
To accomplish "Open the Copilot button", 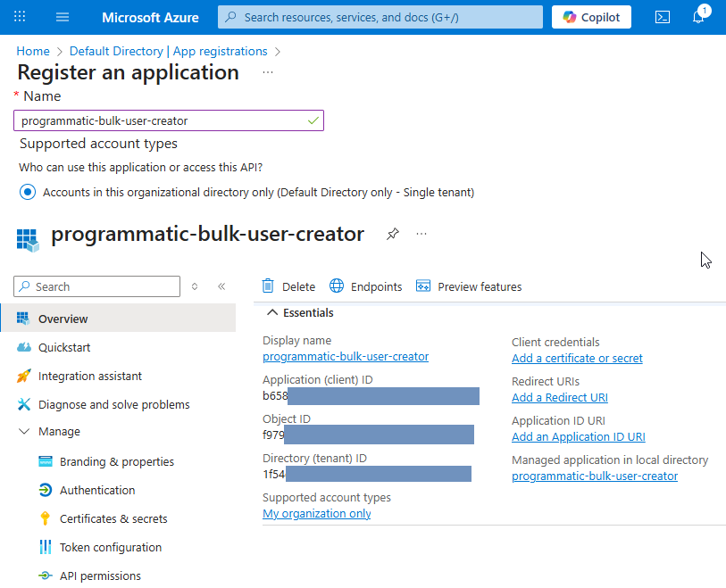I will (591, 17).
